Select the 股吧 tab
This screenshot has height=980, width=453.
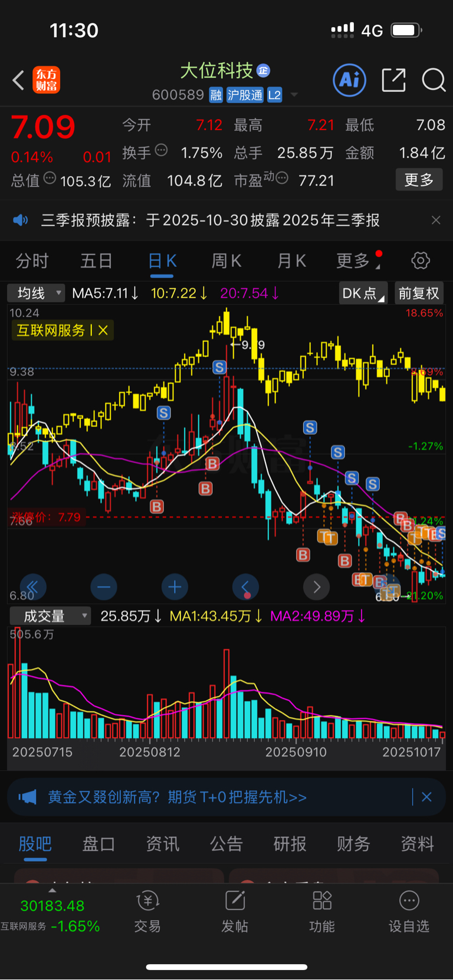click(x=35, y=844)
